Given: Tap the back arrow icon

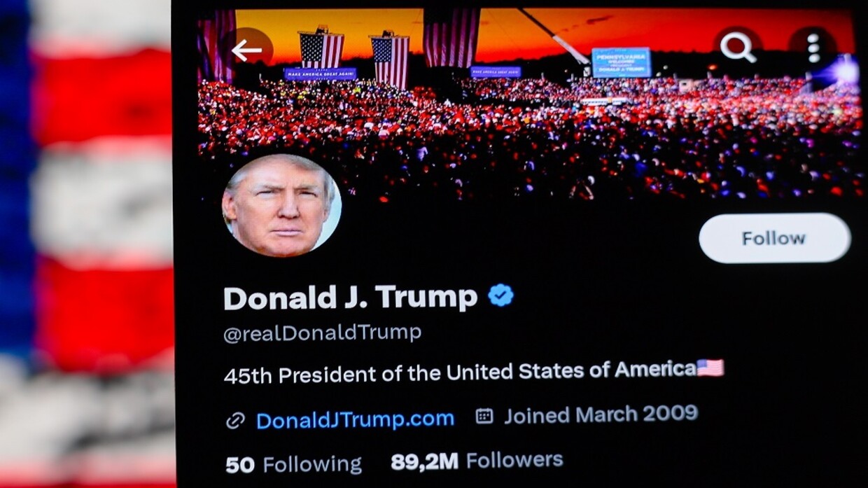Looking at the screenshot, I should pos(246,50).
